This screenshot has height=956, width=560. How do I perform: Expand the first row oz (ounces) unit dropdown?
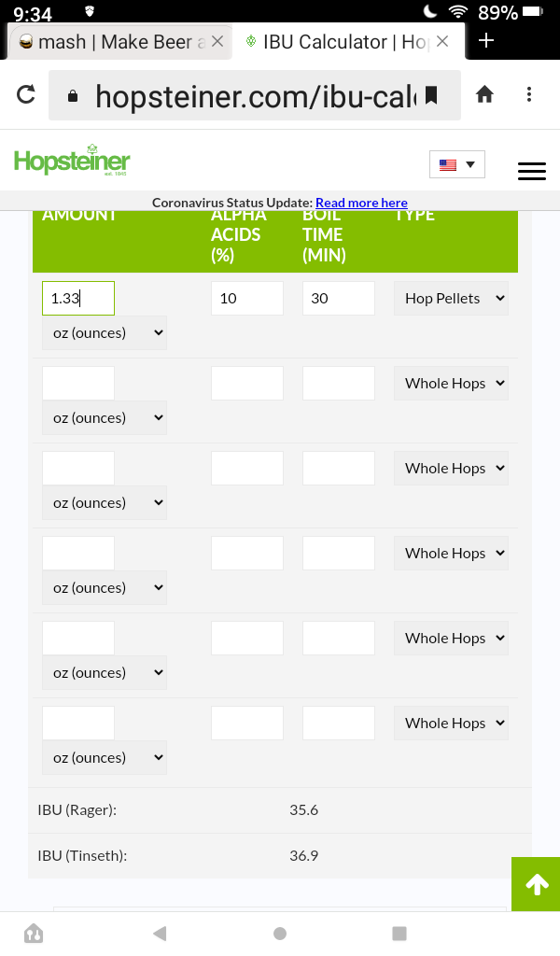(x=105, y=333)
